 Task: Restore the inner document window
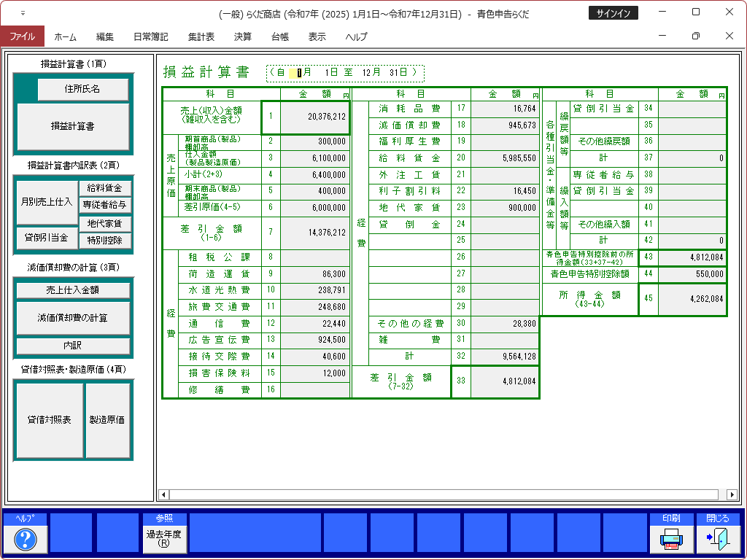(x=695, y=36)
